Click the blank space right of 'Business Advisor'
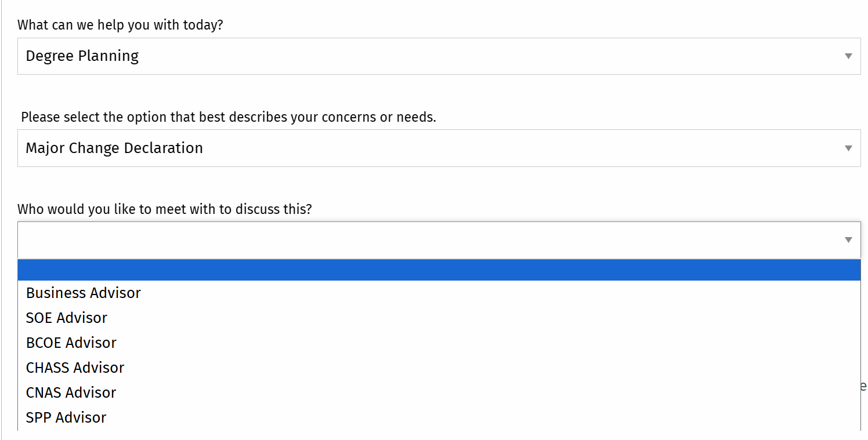This screenshot has width=868, height=440. [464, 293]
